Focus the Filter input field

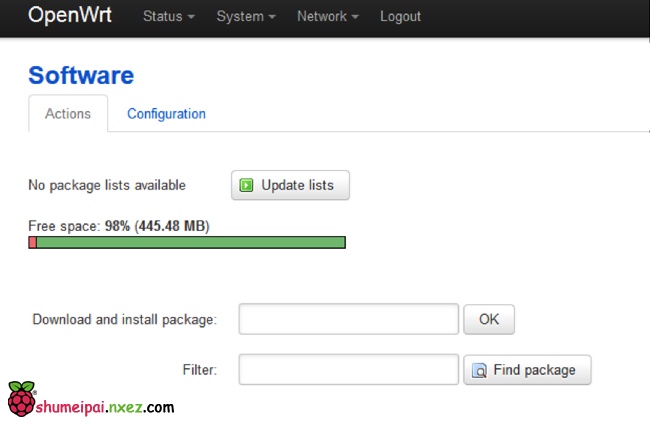click(x=349, y=369)
